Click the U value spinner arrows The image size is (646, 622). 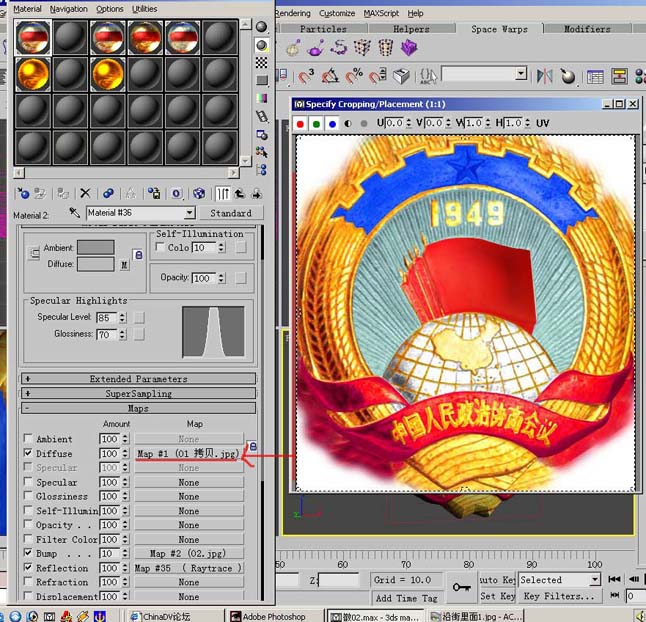tap(408, 123)
